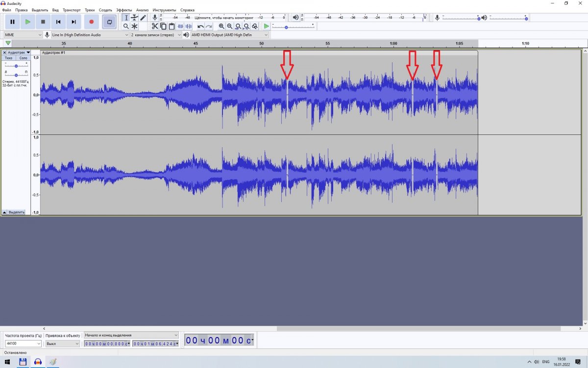Click the large audio position time display
The width and height of the screenshot is (588, 368).
pyautogui.click(x=219, y=340)
